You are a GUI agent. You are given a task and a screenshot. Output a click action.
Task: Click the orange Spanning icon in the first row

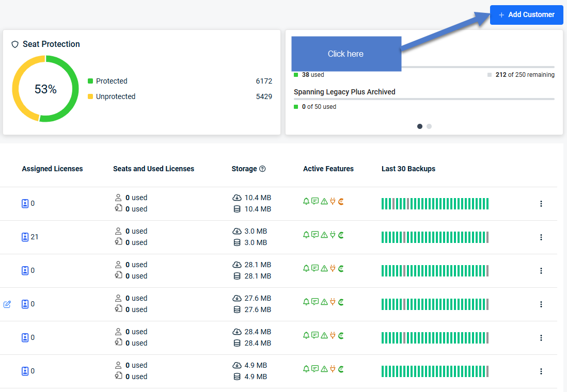[341, 201]
